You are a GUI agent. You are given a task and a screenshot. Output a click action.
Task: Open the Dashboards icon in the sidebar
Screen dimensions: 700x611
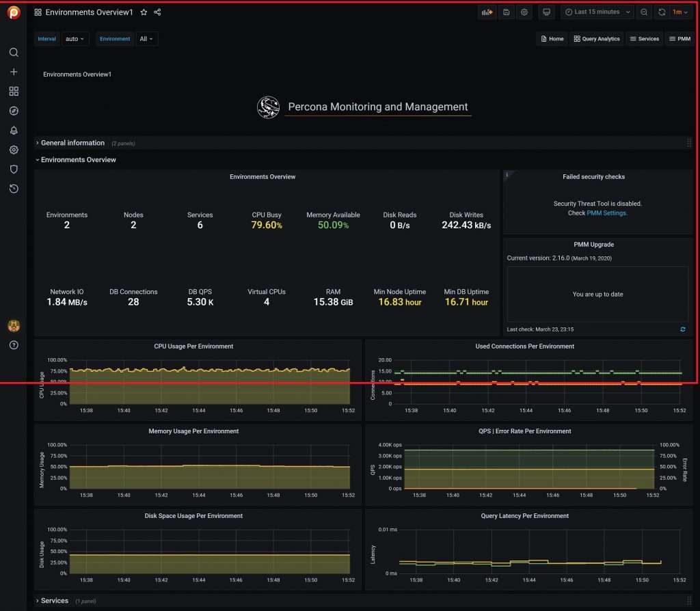[14, 90]
